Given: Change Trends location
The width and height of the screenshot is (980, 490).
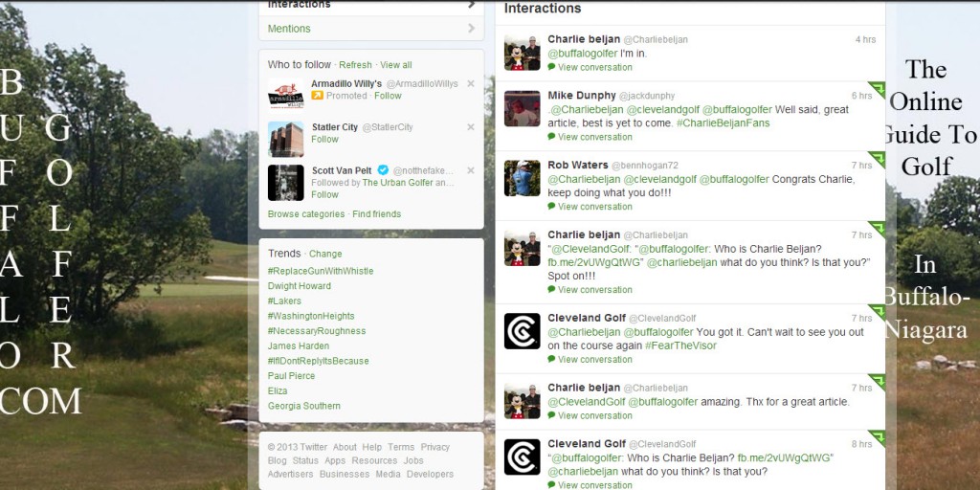Looking at the screenshot, I should (325, 254).
